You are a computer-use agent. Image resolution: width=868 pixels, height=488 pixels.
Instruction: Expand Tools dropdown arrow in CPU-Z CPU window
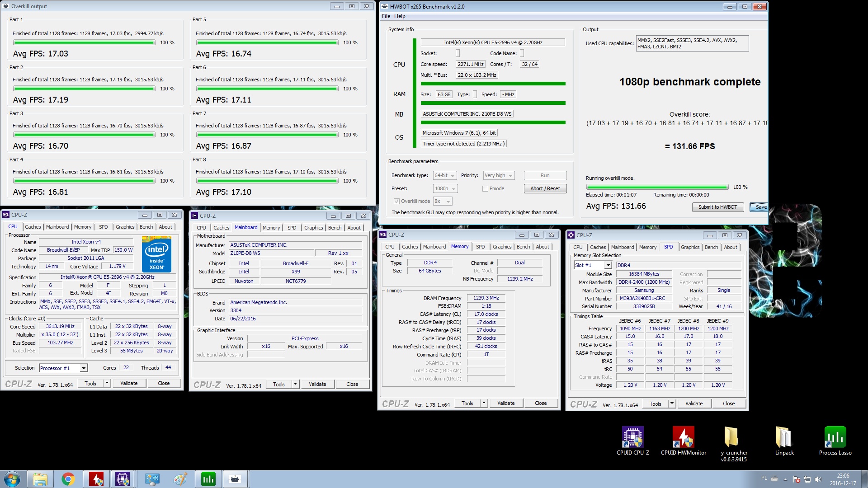click(x=107, y=383)
